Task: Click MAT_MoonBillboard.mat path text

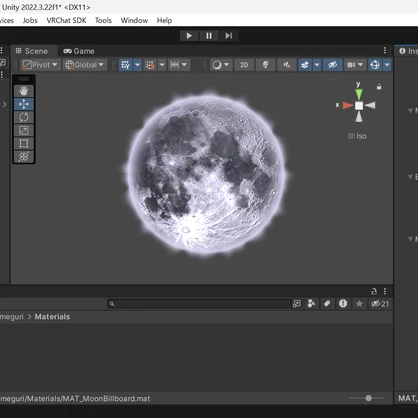Action: coord(75,399)
